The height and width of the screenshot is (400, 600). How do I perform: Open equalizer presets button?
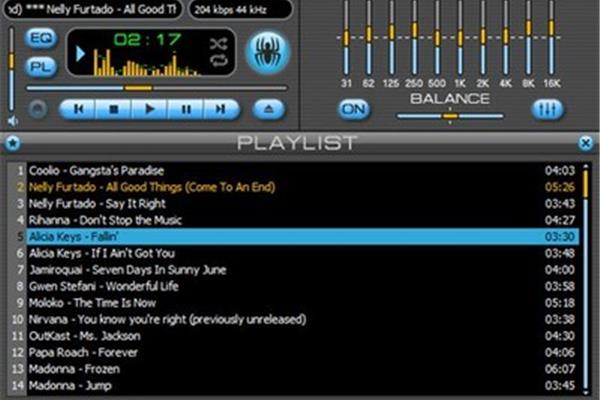(548, 109)
